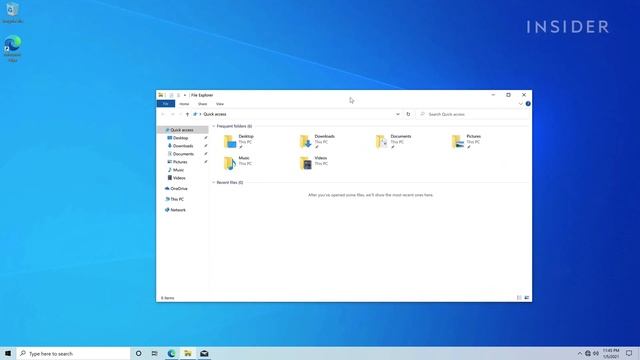640x360 pixels.
Task: Open the Recycle Bin on the desktop
Action: (12, 12)
